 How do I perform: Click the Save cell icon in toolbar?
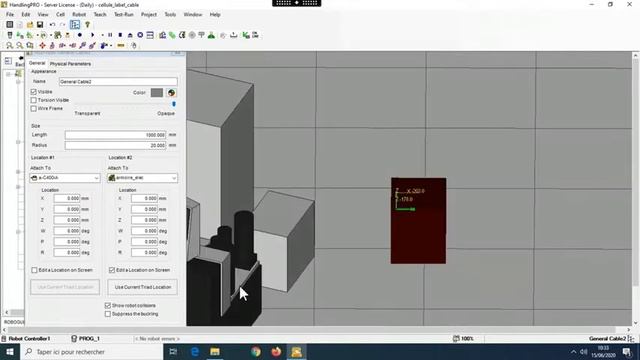point(40,24)
